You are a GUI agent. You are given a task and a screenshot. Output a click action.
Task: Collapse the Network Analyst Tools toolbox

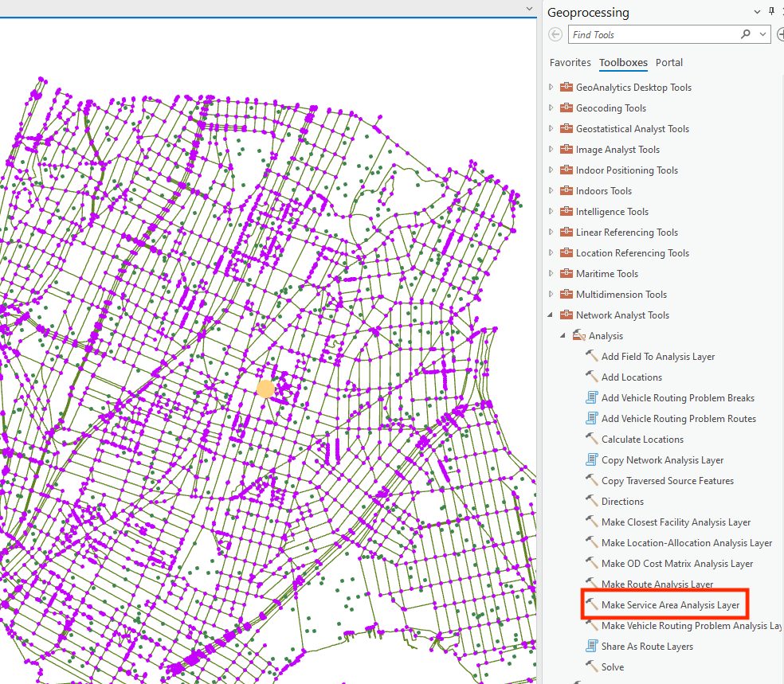point(550,315)
